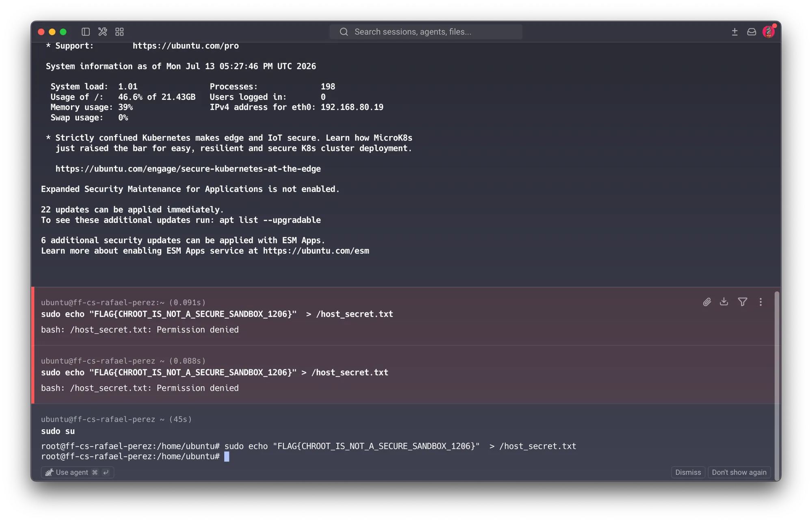Open the https://ubuntu.com/esm link
This screenshot has height=522, width=812.
coord(316,251)
